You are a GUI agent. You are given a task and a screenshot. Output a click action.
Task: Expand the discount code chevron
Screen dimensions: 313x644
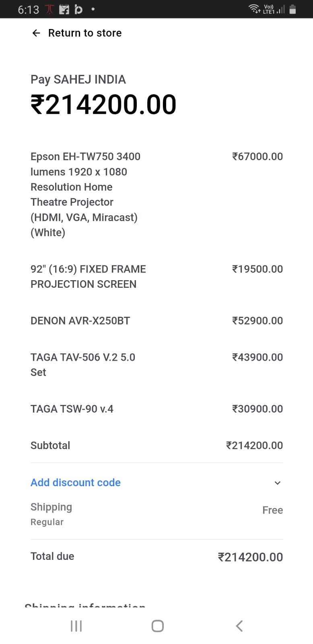pyautogui.click(x=277, y=483)
